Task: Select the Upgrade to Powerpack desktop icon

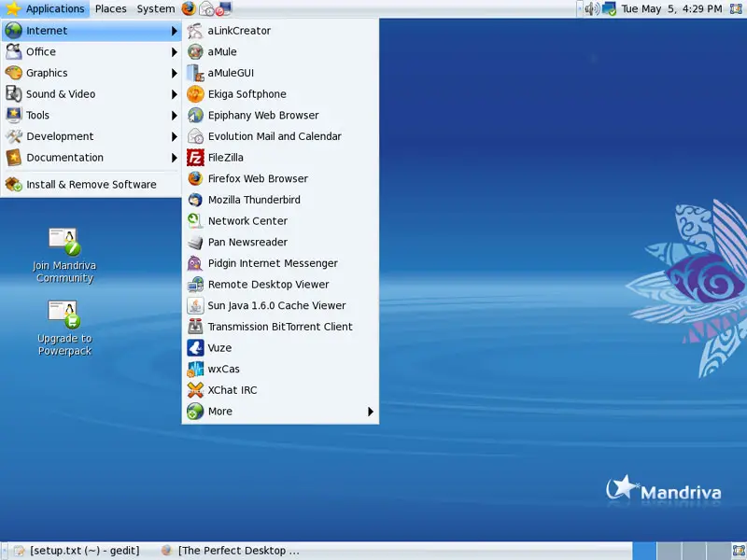Action: point(64,329)
